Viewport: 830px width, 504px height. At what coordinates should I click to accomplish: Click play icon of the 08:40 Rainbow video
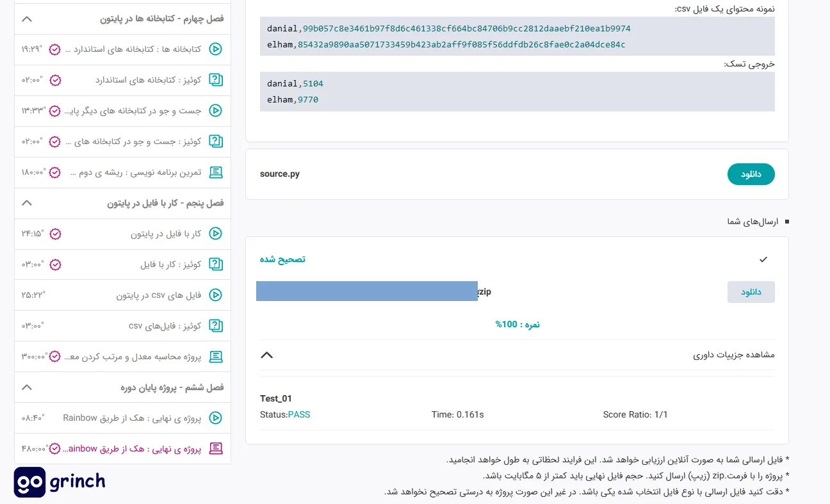[x=216, y=418]
